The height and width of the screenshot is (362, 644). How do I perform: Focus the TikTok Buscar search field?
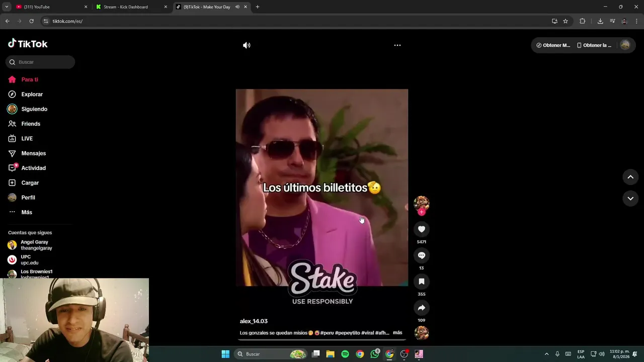click(40, 62)
